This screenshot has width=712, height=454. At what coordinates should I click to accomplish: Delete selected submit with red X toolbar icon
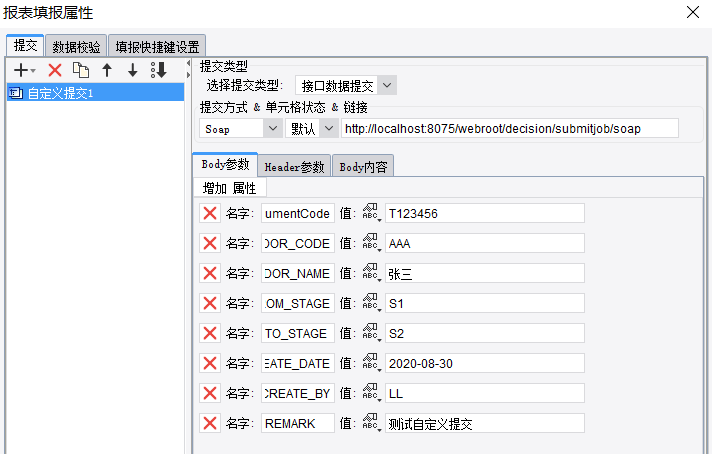[x=55, y=70]
